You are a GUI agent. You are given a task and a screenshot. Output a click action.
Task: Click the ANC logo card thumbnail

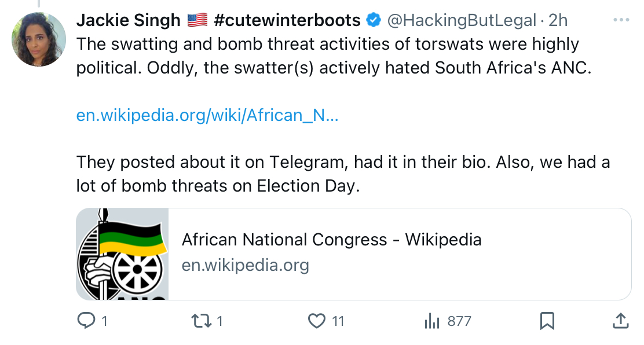pos(122,254)
